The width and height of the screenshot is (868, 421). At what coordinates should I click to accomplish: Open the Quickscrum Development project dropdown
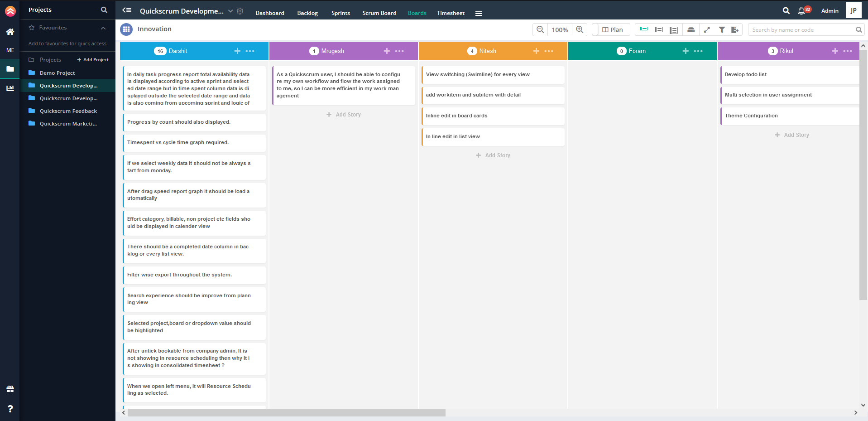pyautogui.click(x=230, y=11)
